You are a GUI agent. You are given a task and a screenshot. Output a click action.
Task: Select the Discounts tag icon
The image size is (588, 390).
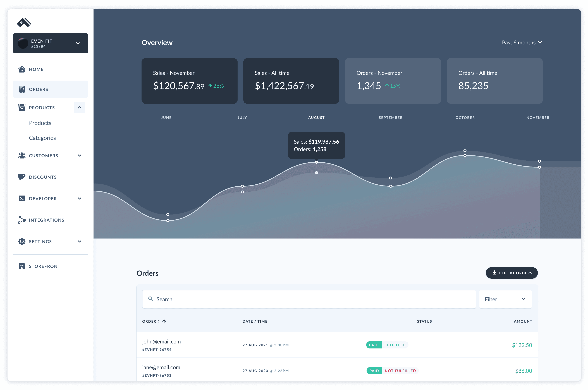[22, 177]
